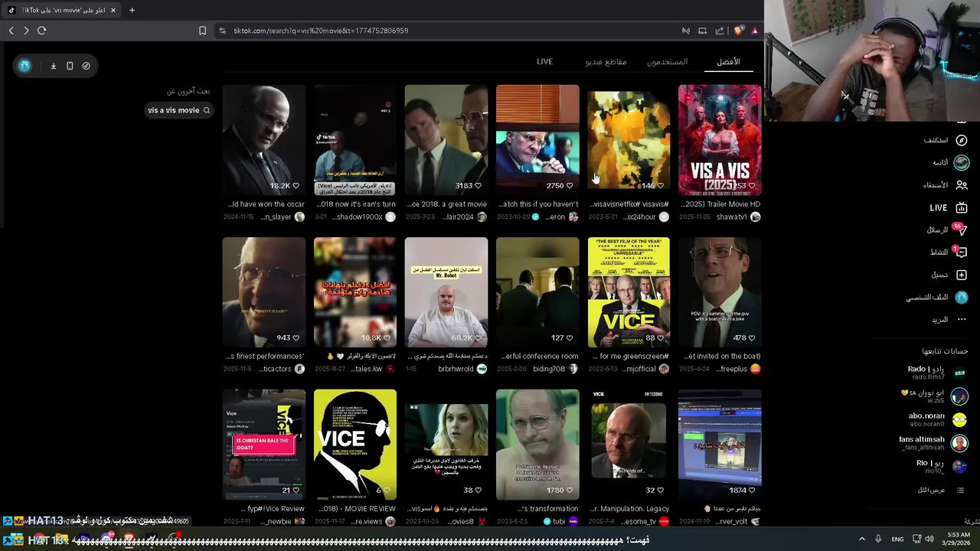The width and height of the screenshot is (980, 551).
Task: Open النشاط (Activity) notifications icon
Action: (x=962, y=252)
